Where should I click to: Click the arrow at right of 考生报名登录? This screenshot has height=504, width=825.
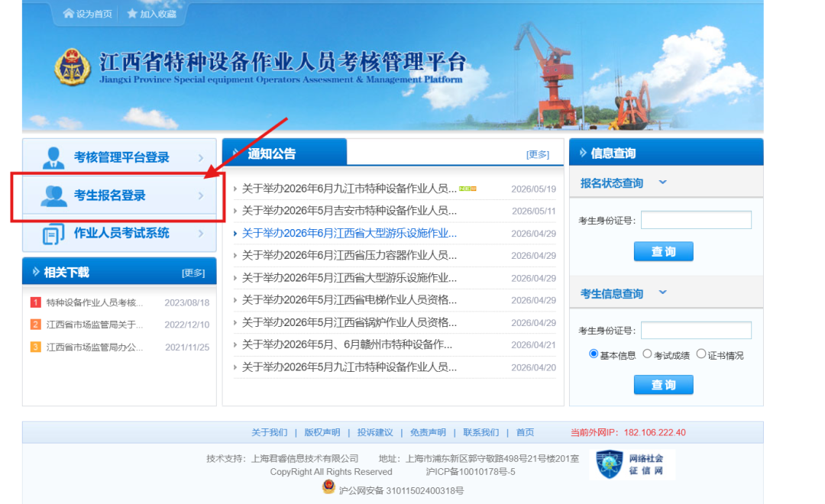click(x=201, y=195)
